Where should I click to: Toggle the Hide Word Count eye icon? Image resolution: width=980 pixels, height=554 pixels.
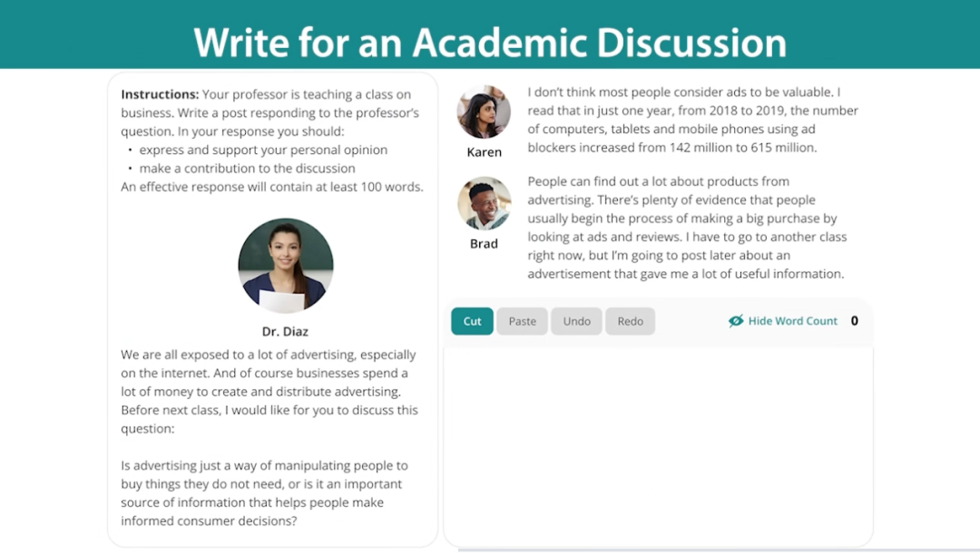coord(736,321)
